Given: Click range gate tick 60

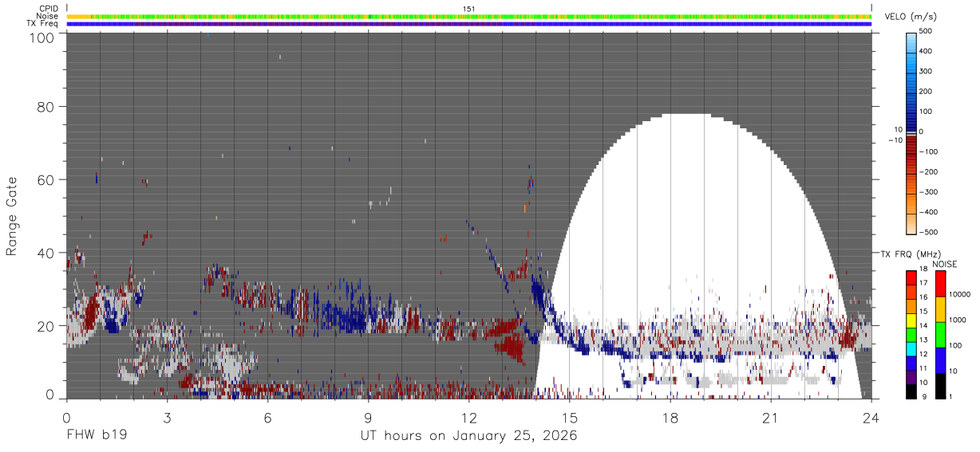Looking at the screenshot, I should pos(45,180).
